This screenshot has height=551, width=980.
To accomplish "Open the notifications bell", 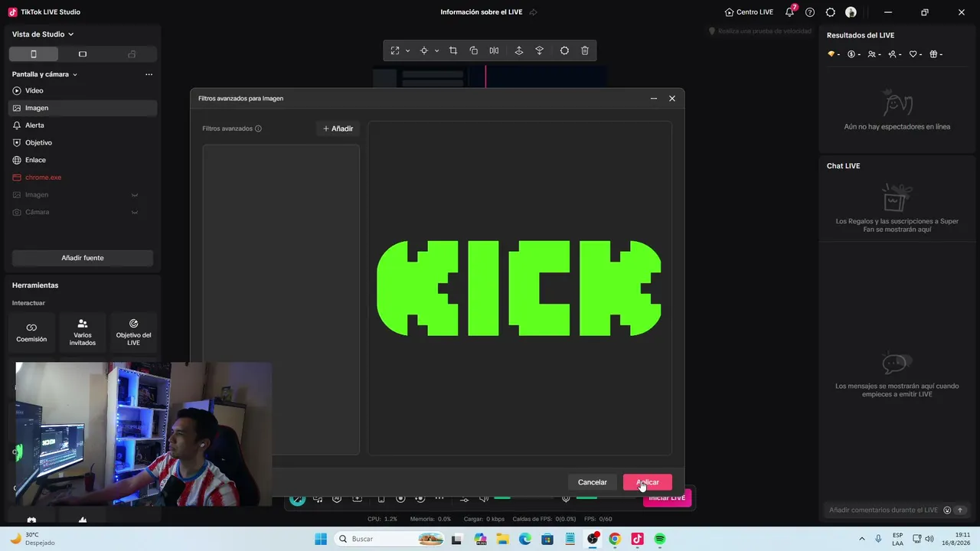I will coord(790,12).
